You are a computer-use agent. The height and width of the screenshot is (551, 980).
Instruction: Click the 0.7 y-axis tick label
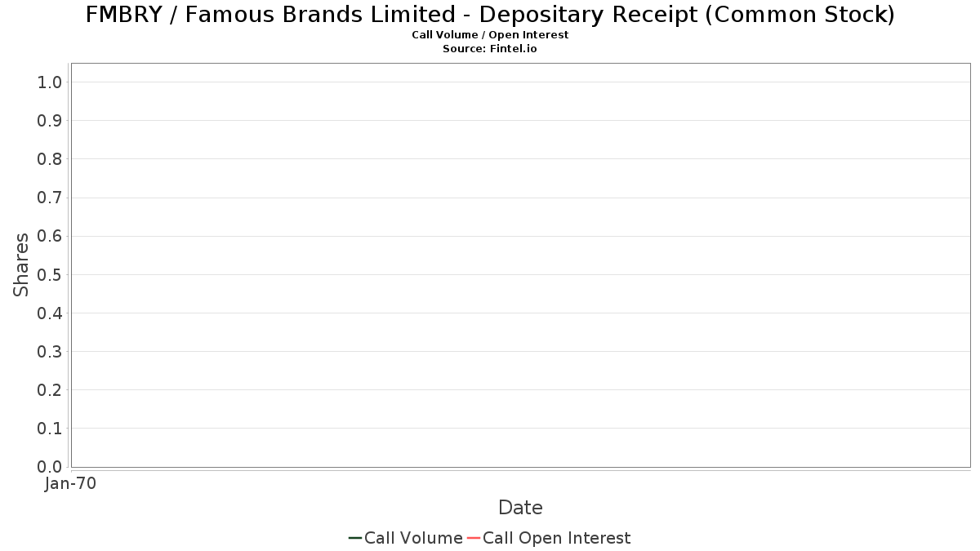(x=50, y=198)
